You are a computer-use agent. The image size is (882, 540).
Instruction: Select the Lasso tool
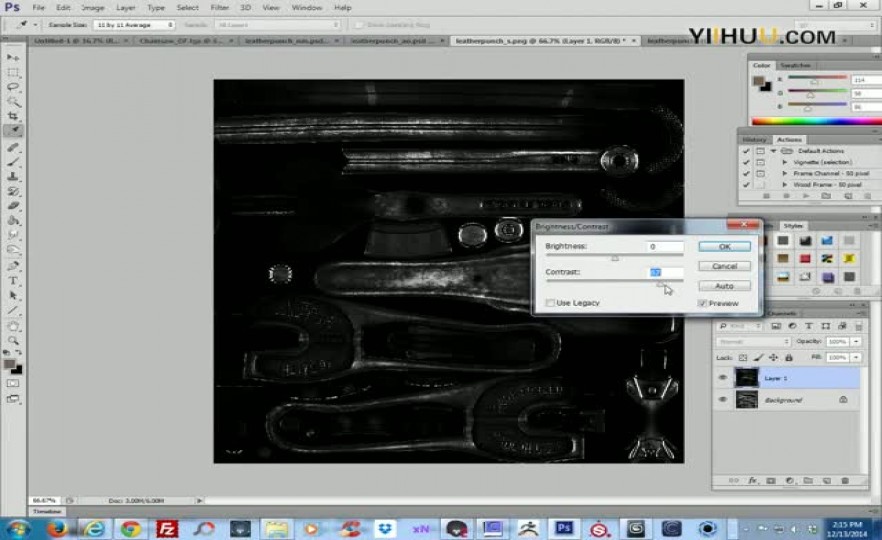click(13, 87)
